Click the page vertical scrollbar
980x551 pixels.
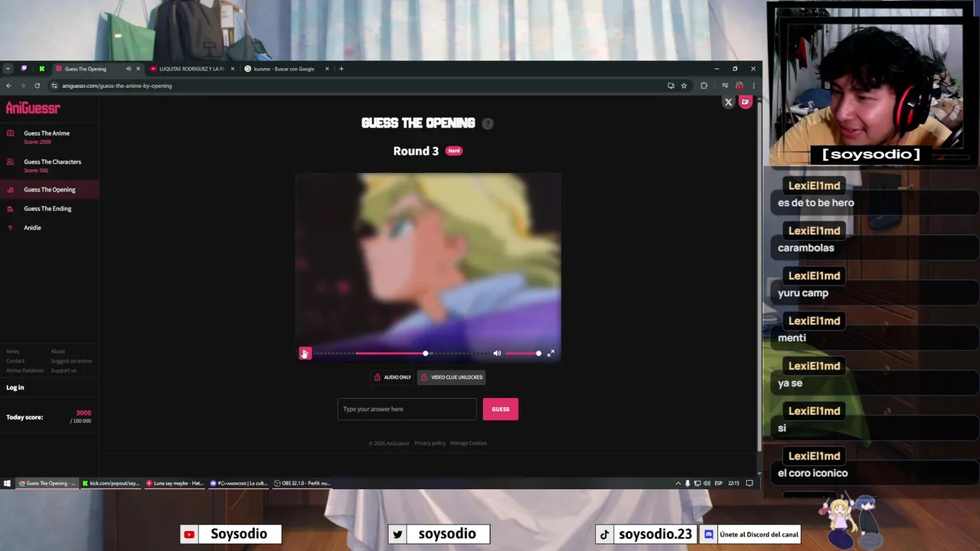click(x=759, y=275)
